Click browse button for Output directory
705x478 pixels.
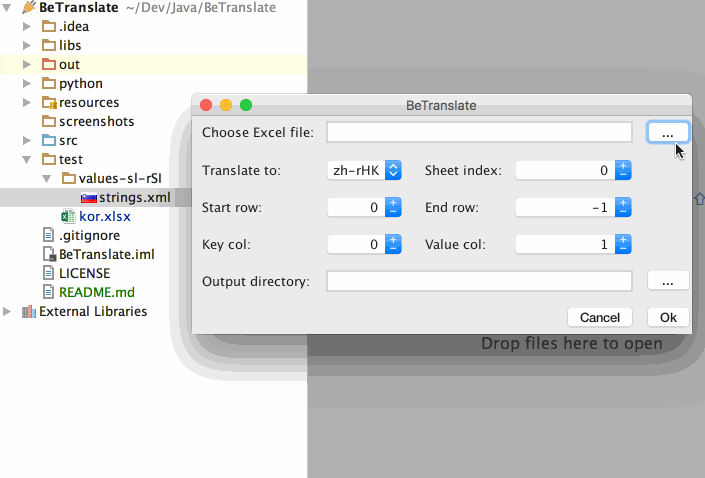pyautogui.click(x=668, y=281)
